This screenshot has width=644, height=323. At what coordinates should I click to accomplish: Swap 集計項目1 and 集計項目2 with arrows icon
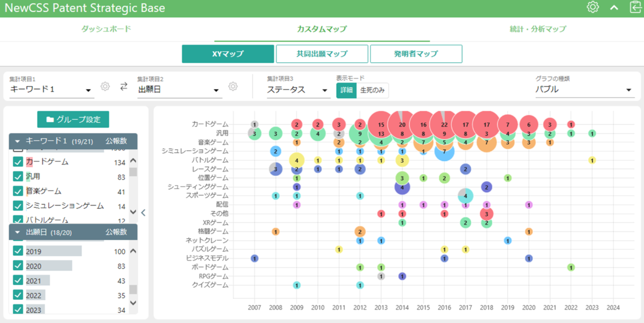coord(124,86)
